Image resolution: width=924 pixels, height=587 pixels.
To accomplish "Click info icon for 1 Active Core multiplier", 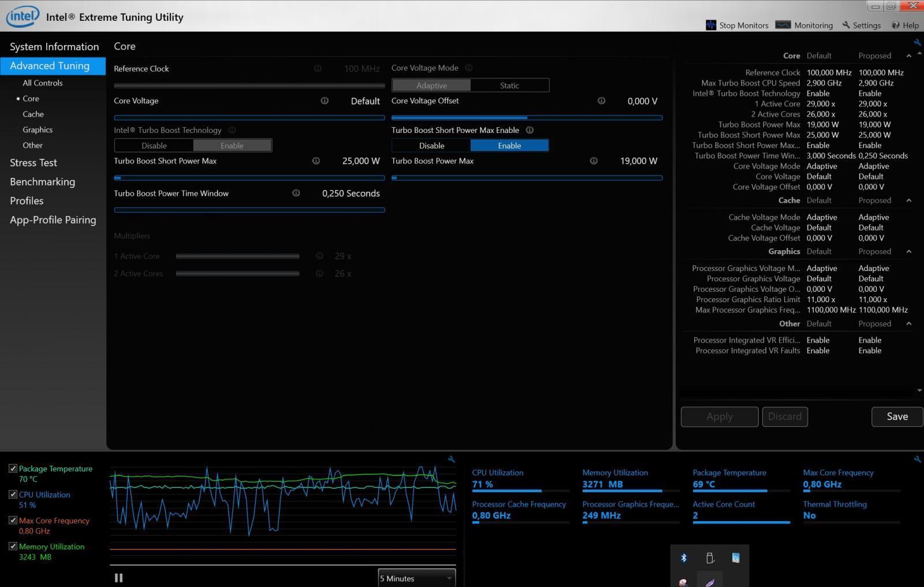I will [319, 256].
